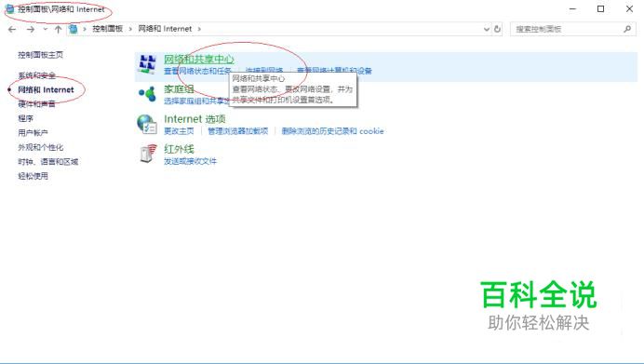Image resolution: width=644 pixels, height=364 pixels.
Task: Click the window title bar Control Panel icon
Action: (x=9, y=8)
